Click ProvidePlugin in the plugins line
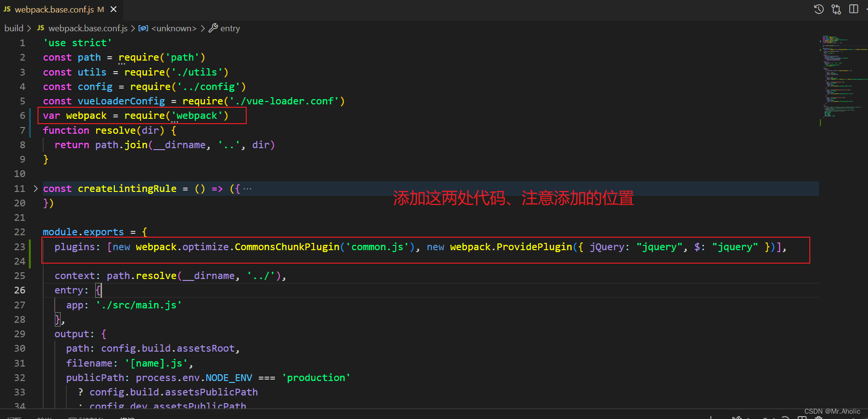Viewport: 868px width, 419px height. point(534,247)
